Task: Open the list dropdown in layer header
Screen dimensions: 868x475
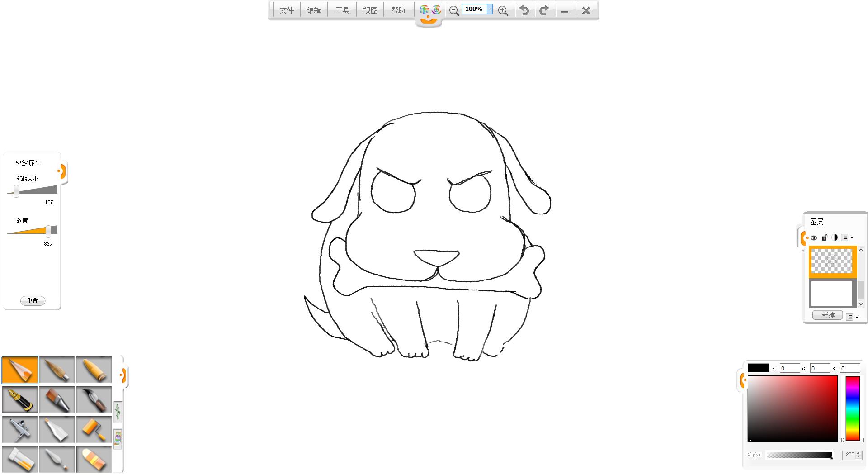Action: pos(847,237)
